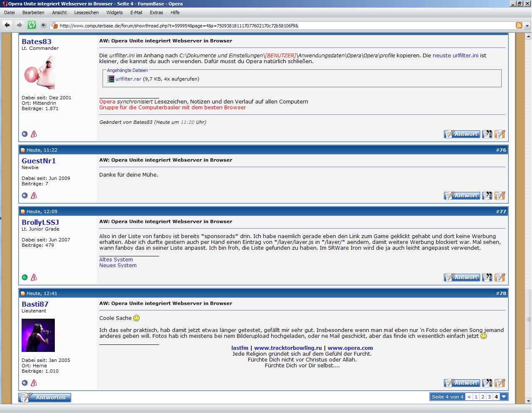Click BrollyLSSJ's green online status icon
This screenshot has width=532, height=413.
[25, 277]
